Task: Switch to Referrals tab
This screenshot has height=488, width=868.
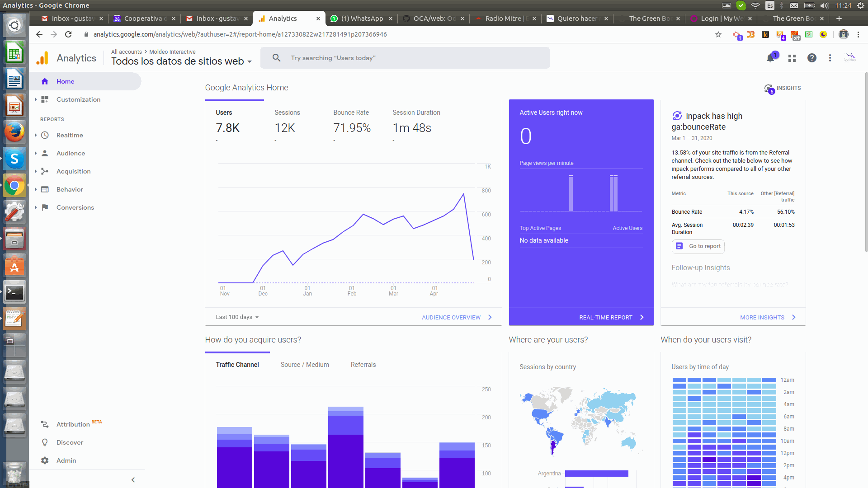Action: pos(363,365)
